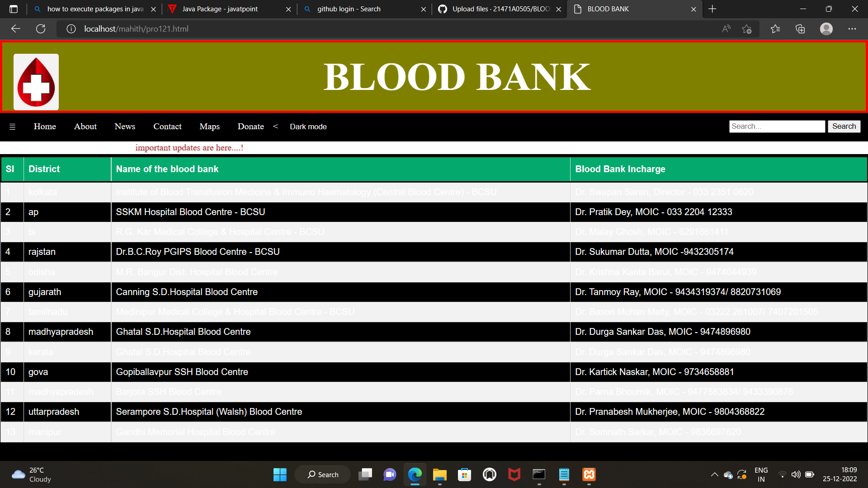Open the browser settings ellipsis menu
The height and width of the screenshot is (488, 868).
(853, 28)
